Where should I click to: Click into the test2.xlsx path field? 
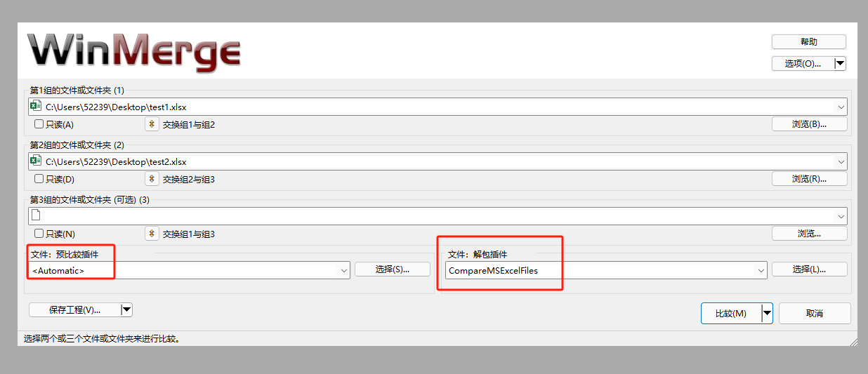438,161
